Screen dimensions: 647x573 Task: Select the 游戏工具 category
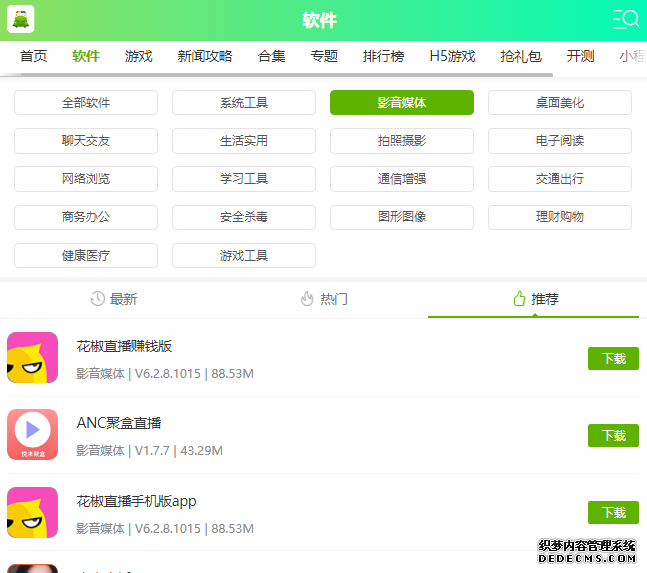(x=244, y=256)
